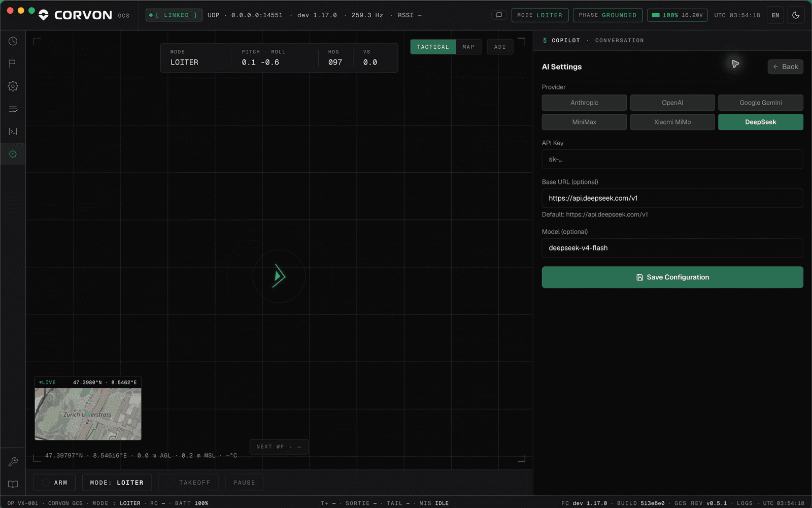This screenshot has height=508, width=812.
Task: Open the wrench tools sidebar icon
Action: (x=13, y=462)
